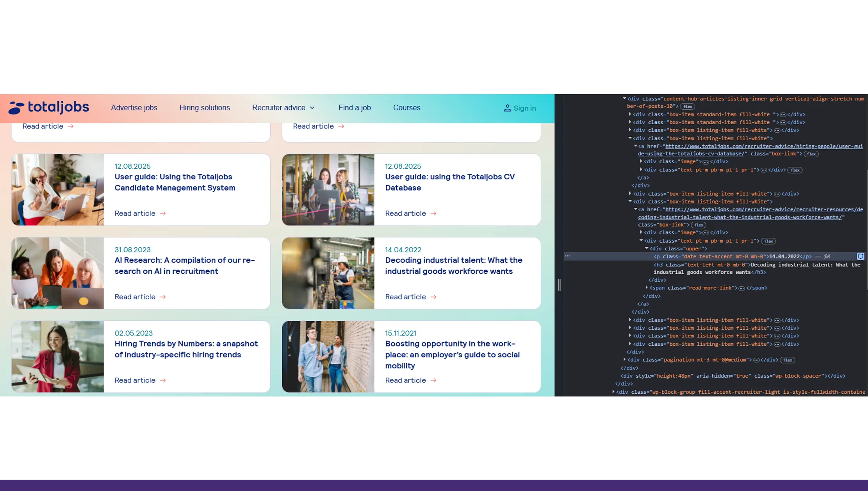Open the Recruiter advice dropdown
The image size is (868, 491).
point(283,108)
